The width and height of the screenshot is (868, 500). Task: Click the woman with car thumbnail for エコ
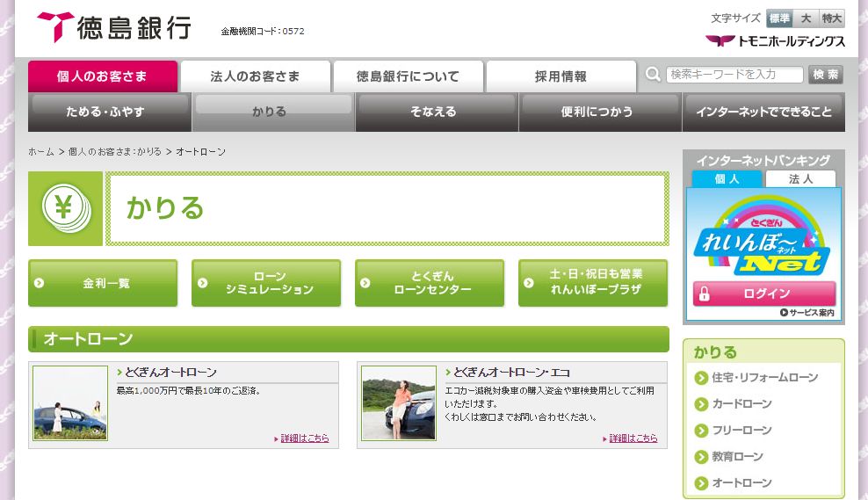tap(399, 403)
